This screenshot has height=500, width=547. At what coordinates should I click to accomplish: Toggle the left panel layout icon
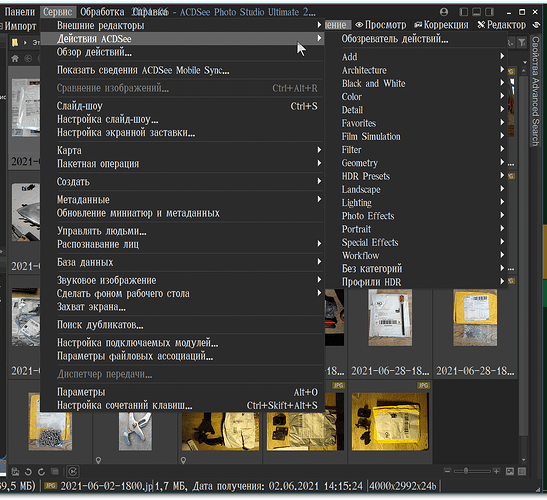(x=464, y=12)
